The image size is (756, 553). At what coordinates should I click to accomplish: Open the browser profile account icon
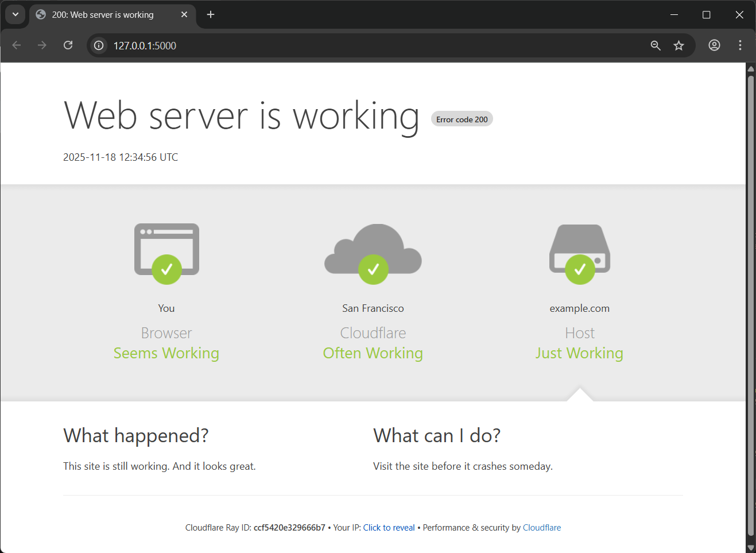coord(714,45)
